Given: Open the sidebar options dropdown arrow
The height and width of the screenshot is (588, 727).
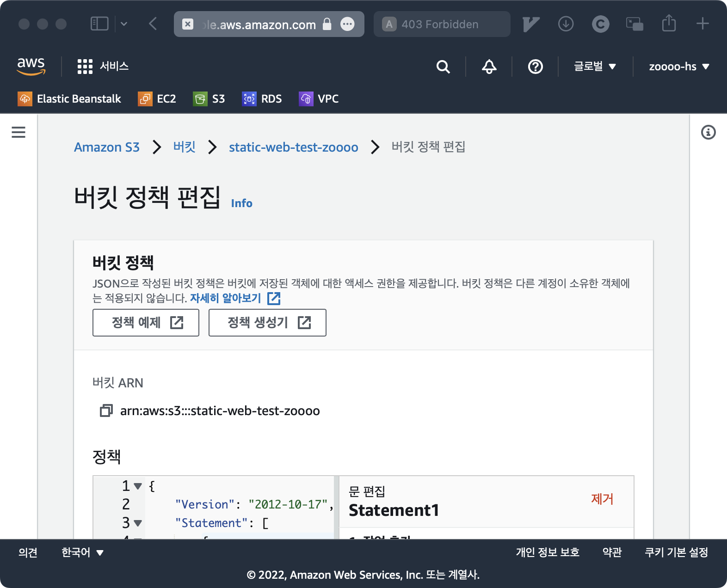Looking at the screenshot, I should tap(124, 24).
